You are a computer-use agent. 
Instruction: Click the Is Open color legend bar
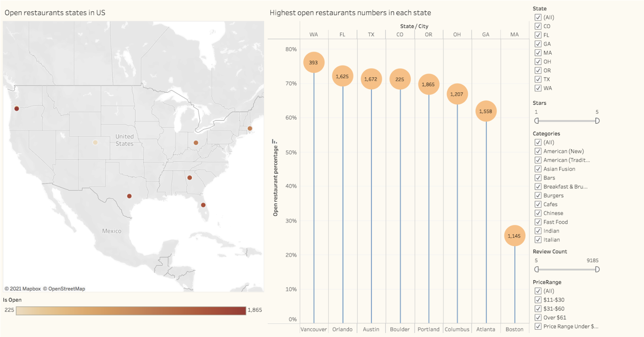coord(131,310)
